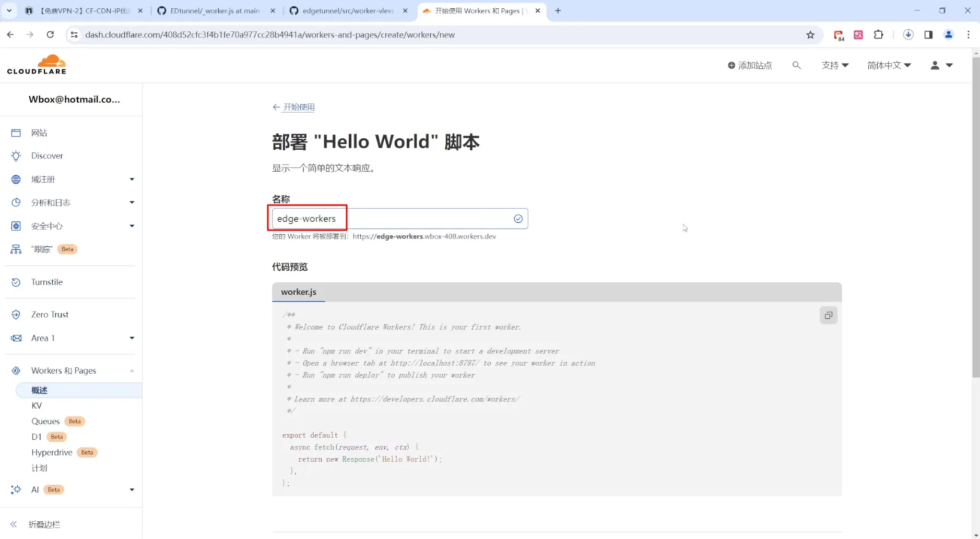This screenshot has width=980, height=539.
Task: Open a new browser tab
Action: [x=558, y=10]
